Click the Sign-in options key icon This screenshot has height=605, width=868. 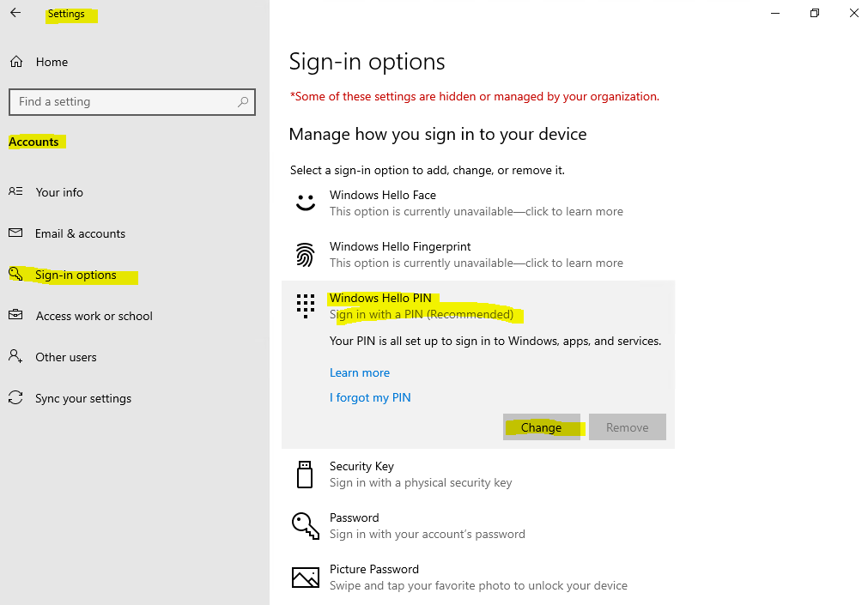pyautogui.click(x=15, y=274)
